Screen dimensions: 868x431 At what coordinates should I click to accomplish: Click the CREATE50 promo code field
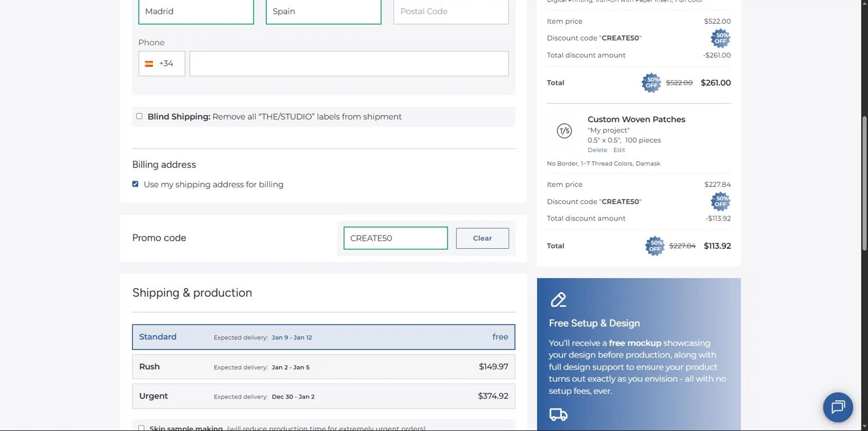395,238
